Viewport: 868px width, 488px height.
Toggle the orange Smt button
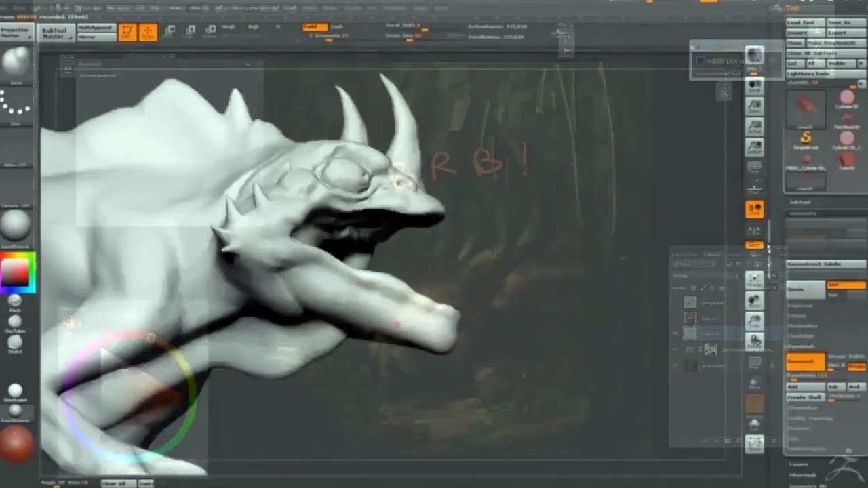point(846,285)
